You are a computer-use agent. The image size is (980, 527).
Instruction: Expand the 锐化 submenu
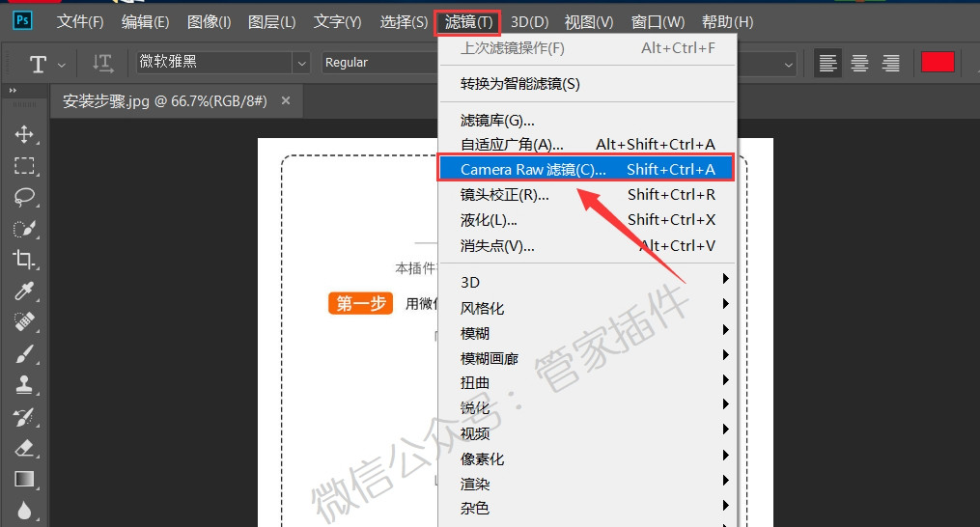point(588,407)
